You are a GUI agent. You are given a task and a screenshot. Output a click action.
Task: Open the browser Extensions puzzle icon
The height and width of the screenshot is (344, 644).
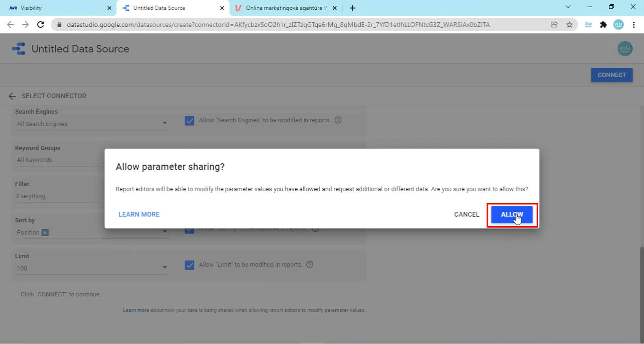click(603, 24)
